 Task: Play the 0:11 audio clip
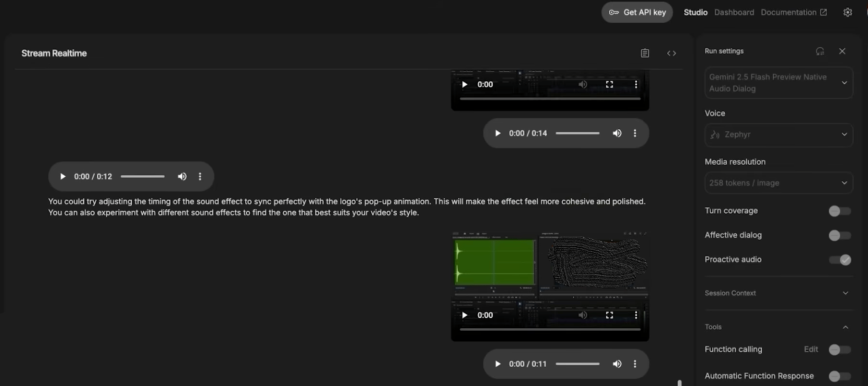[498, 364]
